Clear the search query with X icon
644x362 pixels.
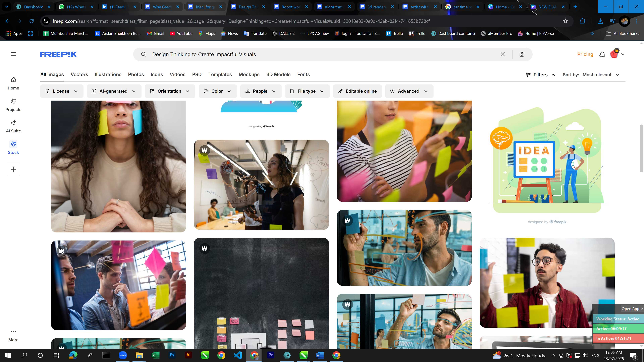click(502, 54)
